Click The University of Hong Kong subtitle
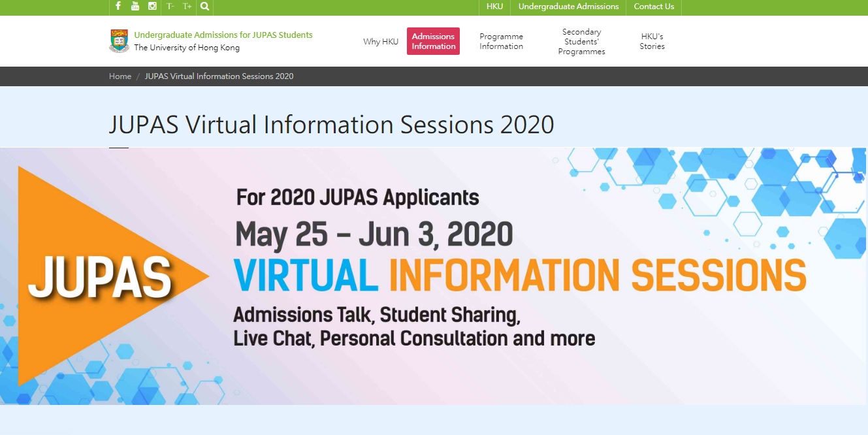The height and width of the screenshot is (435, 868). pyautogui.click(x=187, y=48)
